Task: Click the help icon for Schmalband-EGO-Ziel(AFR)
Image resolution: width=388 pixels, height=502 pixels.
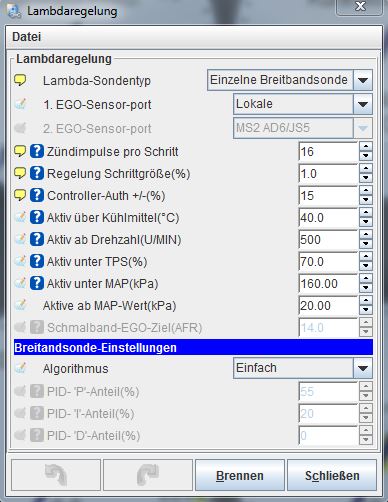Action: click(37, 327)
